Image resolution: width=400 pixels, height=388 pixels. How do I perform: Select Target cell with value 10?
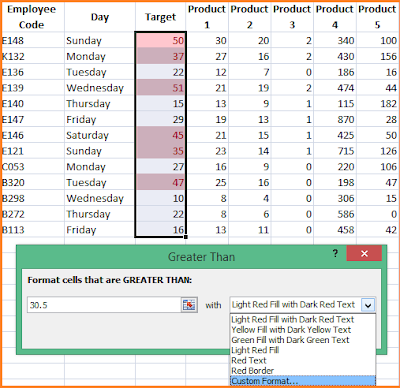click(160, 198)
